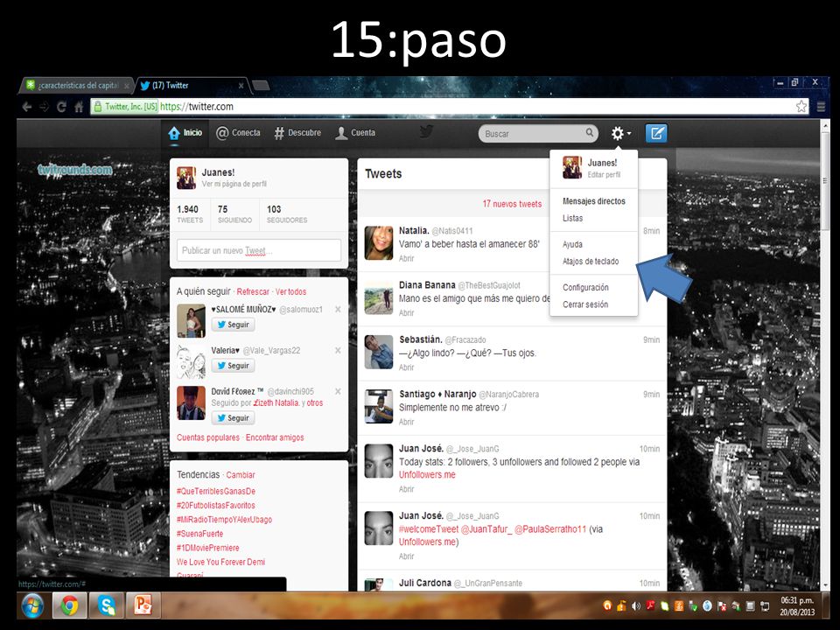840x630 pixels.
Task: Open the Chrome menu icon
Action: coord(820,107)
